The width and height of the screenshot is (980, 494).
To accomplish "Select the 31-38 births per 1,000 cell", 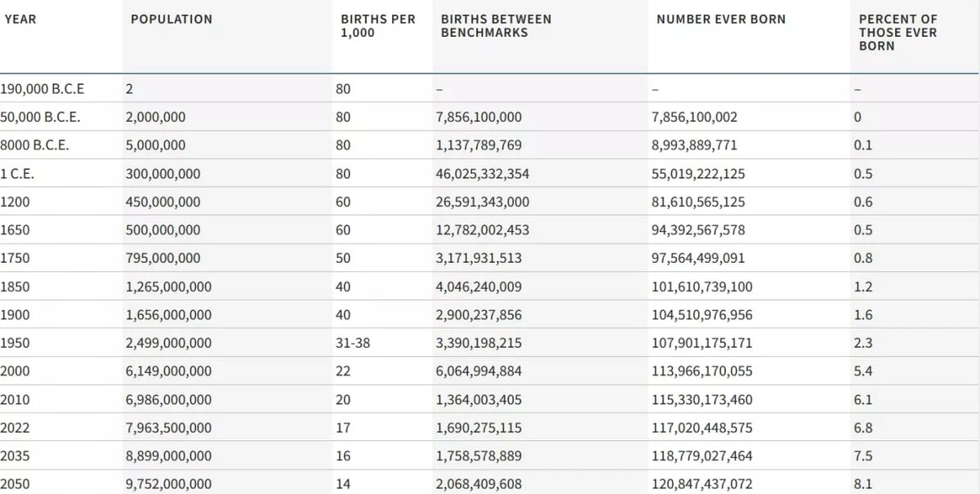I will (353, 343).
